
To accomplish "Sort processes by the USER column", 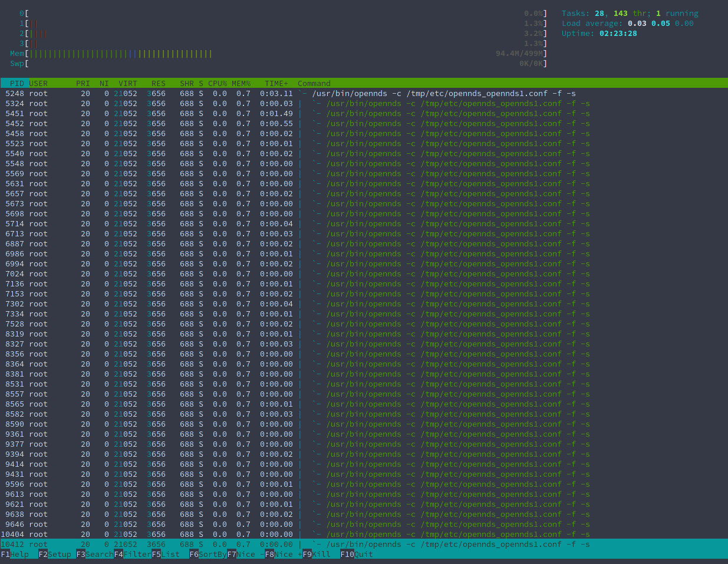I will point(38,83).
